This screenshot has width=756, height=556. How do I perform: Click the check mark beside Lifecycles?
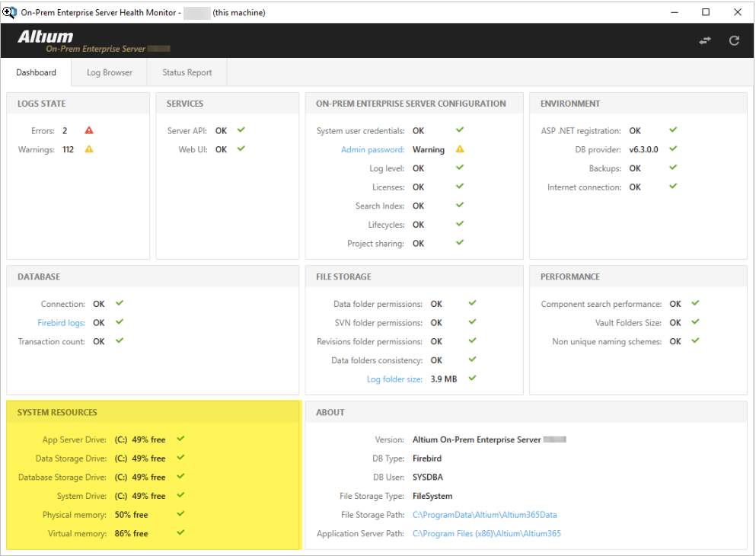point(460,224)
